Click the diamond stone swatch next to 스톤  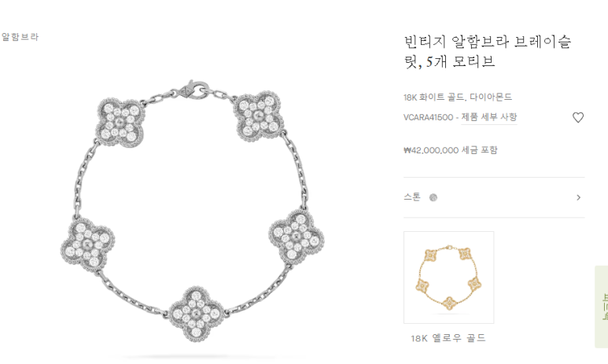point(433,197)
